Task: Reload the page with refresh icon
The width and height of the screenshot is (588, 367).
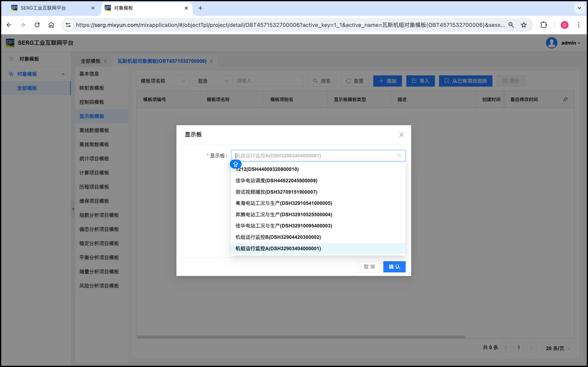Action: [x=37, y=25]
